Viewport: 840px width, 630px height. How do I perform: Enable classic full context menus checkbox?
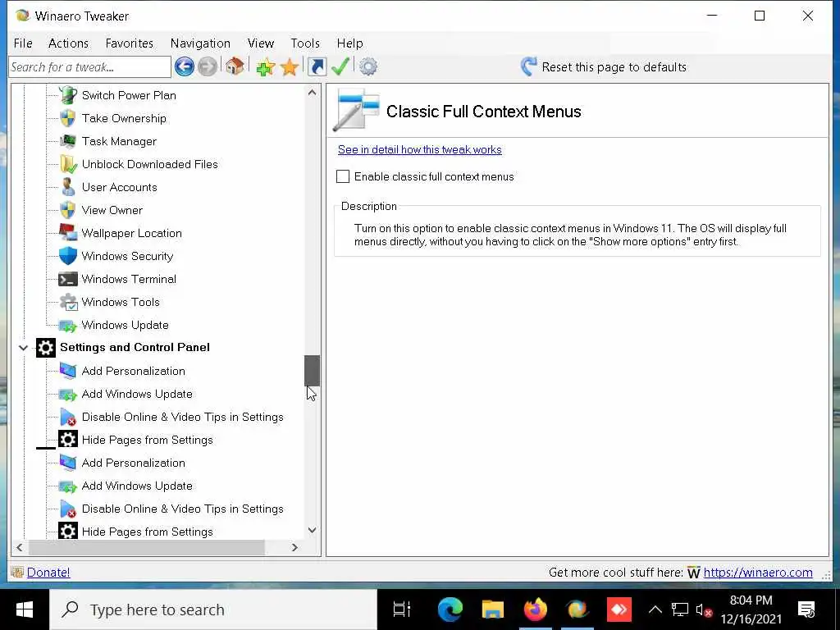tap(343, 176)
